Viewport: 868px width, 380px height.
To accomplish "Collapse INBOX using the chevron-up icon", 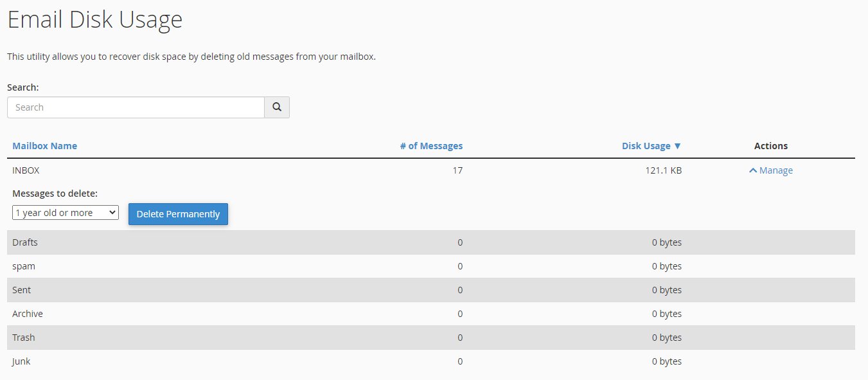I will [x=753, y=171].
